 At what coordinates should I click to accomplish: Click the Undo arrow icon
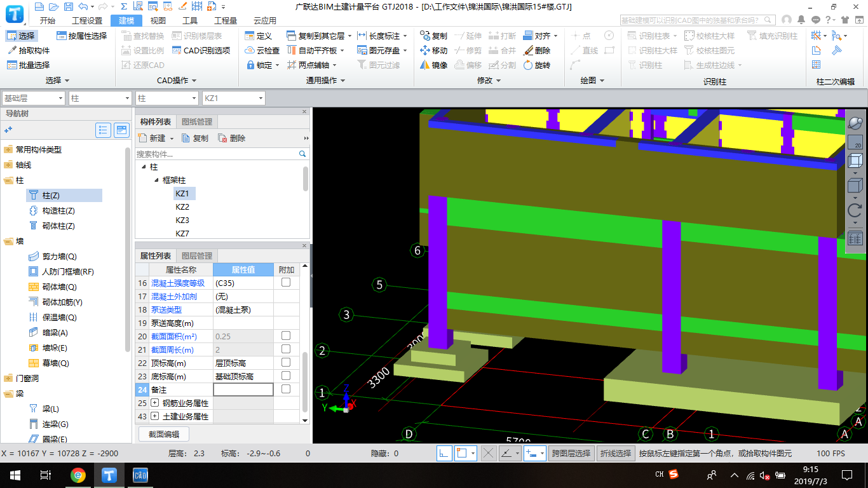(x=83, y=7)
